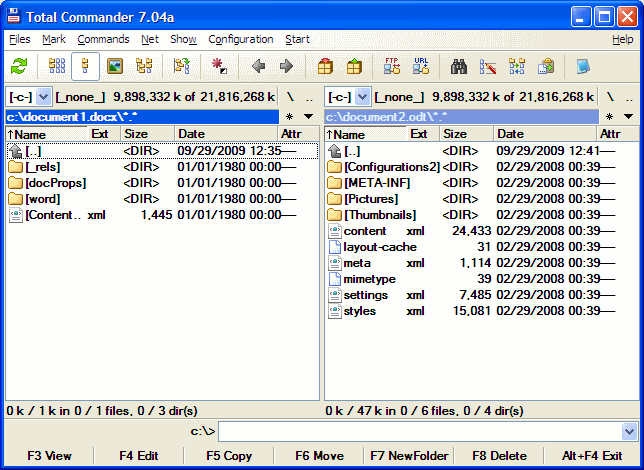The image size is (644, 470).
Task: Click the command line input field
Action: coord(418,431)
